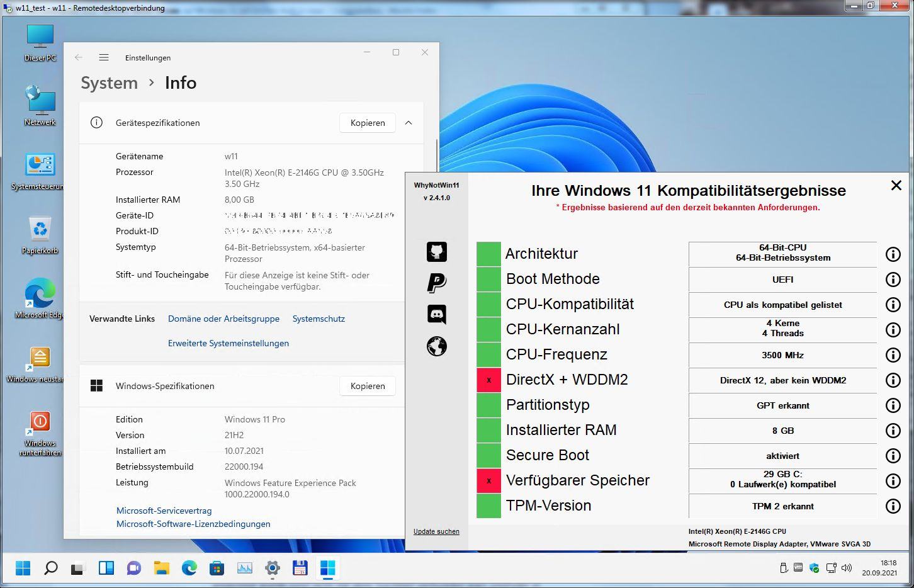This screenshot has height=588, width=914.
Task: Open the performance monitor taskbar icon
Action: [x=245, y=568]
